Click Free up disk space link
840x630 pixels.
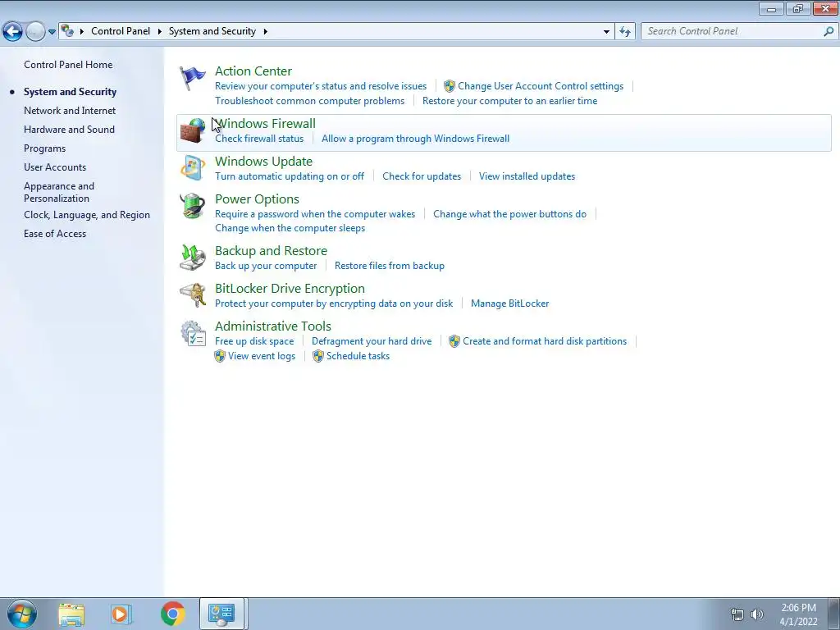[254, 341]
